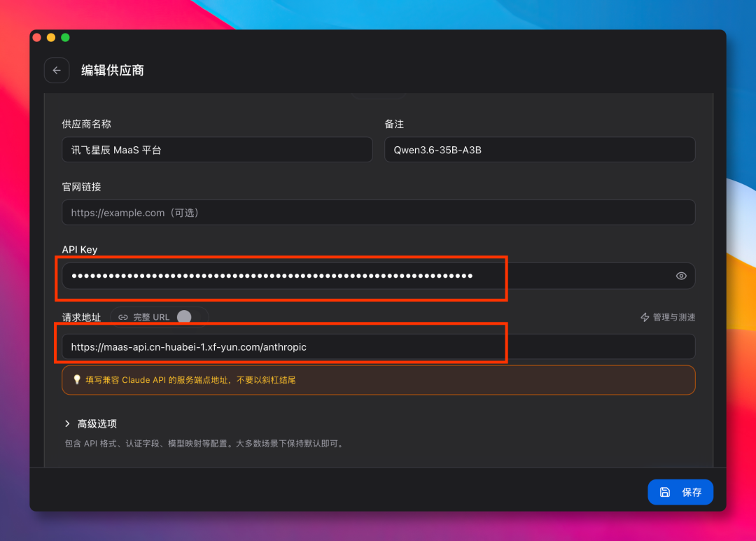This screenshot has width=756, height=541.
Task: Click the 包含 API 格式 description text
Action: pos(205,444)
